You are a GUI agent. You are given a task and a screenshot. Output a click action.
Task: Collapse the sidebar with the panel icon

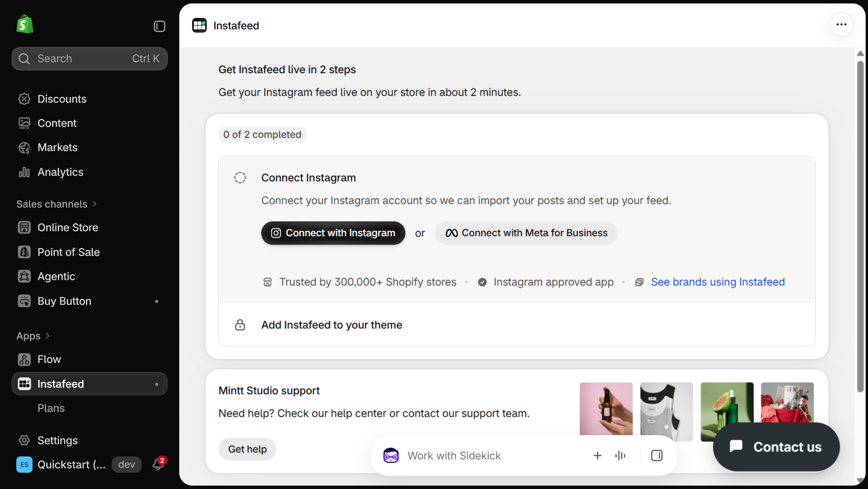click(159, 26)
